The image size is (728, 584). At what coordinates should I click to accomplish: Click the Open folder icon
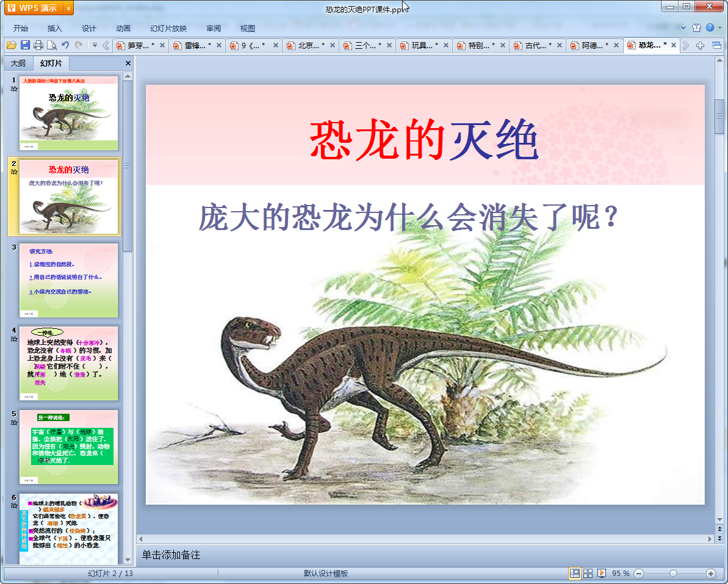(12, 45)
